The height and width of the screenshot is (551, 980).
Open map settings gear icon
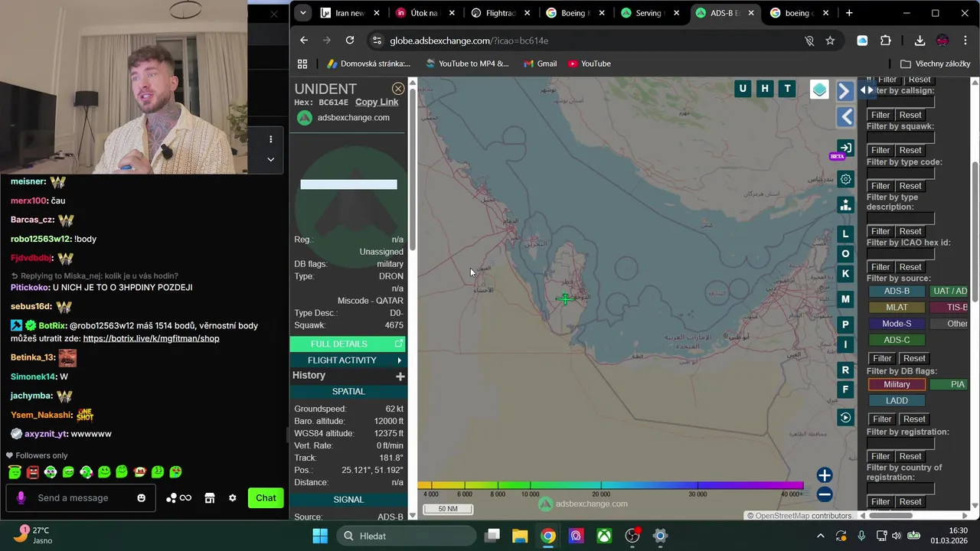pos(845,179)
